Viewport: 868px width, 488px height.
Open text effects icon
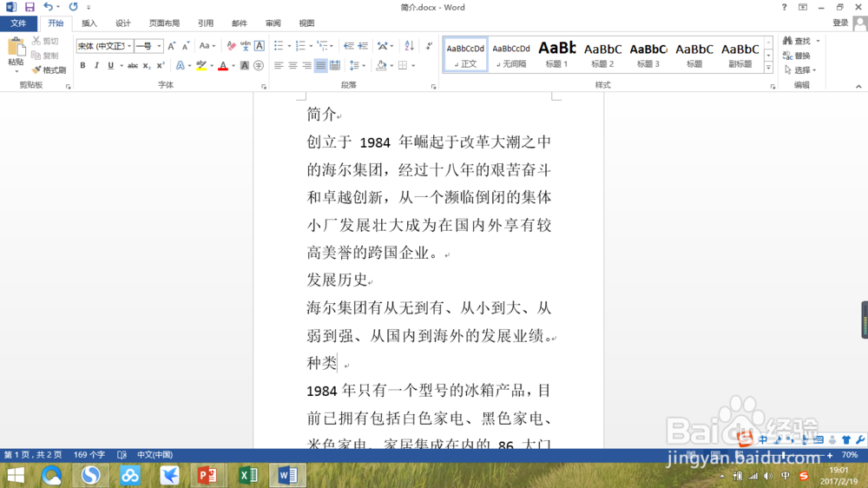point(180,66)
